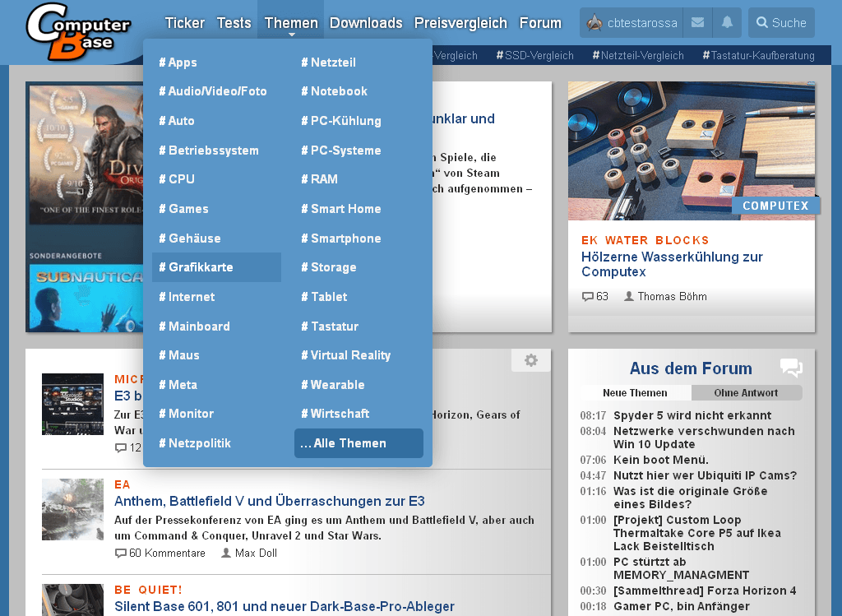Switch to the Neue Themen tab
This screenshot has width=842, height=616.
(x=636, y=392)
